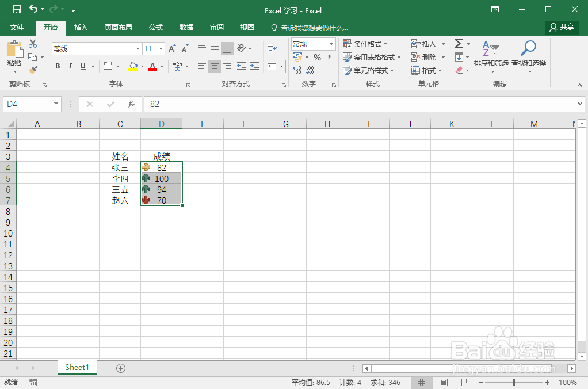Click Decrease Decimal icon
Image resolution: width=588 pixels, height=389 pixels.
(x=310, y=70)
